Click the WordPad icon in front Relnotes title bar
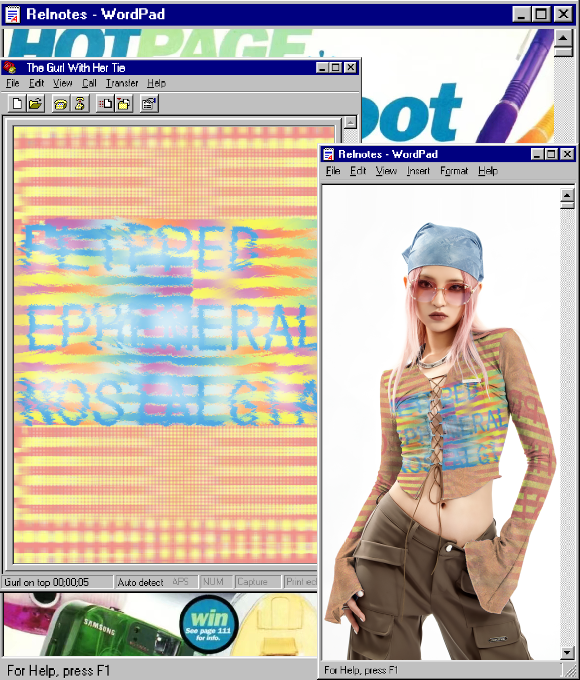580x680 pixels. [x=329, y=154]
